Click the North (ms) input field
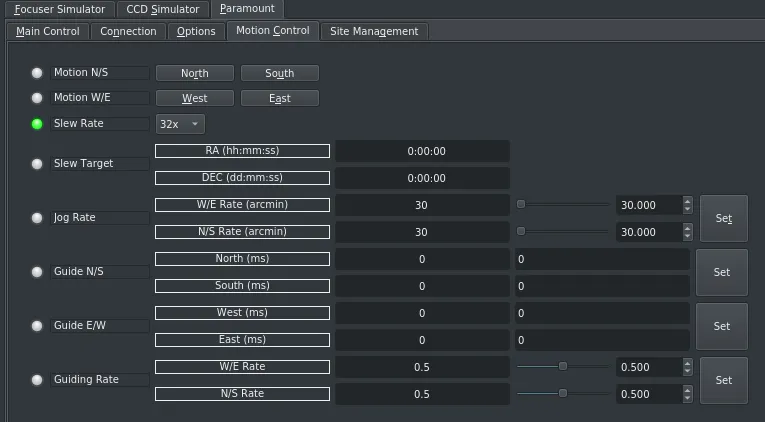The image size is (765, 422). 602,259
